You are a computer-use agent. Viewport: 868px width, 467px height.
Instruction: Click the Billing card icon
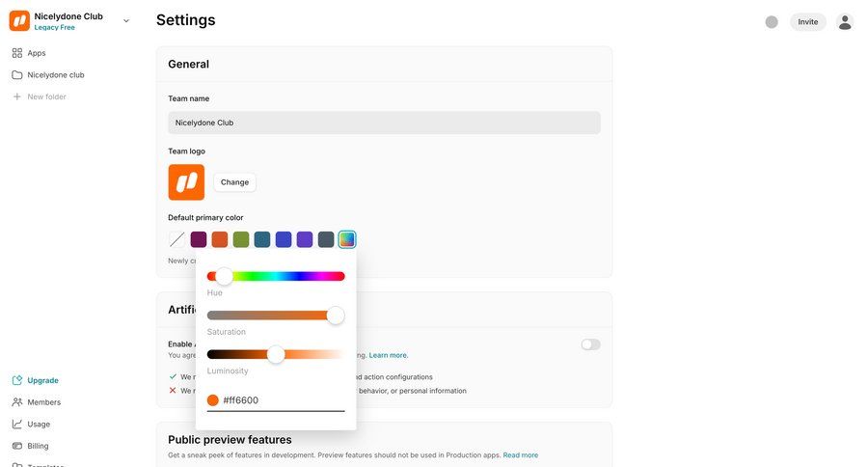click(x=17, y=446)
